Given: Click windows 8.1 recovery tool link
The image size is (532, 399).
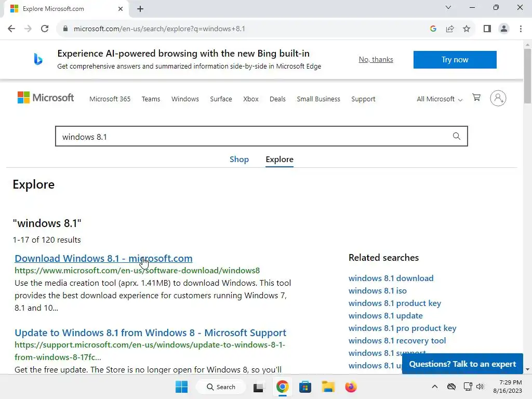Looking at the screenshot, I should (397, 341).
